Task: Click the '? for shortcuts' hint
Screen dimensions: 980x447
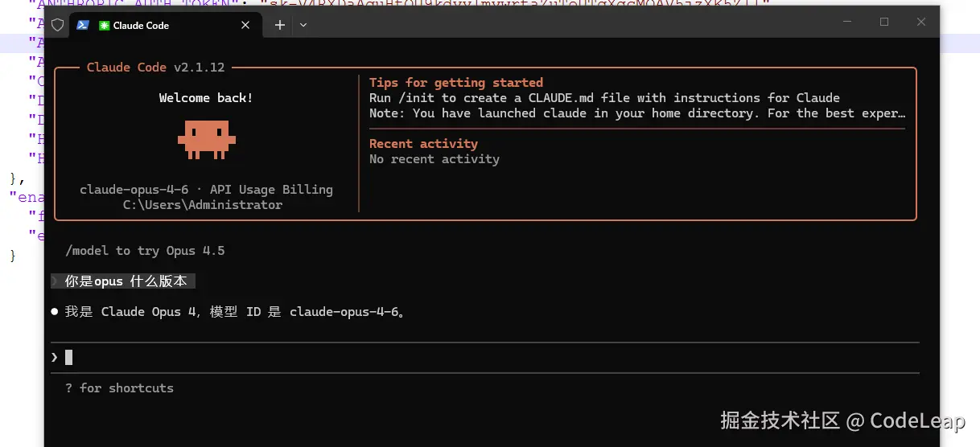Action: [119, 388]
